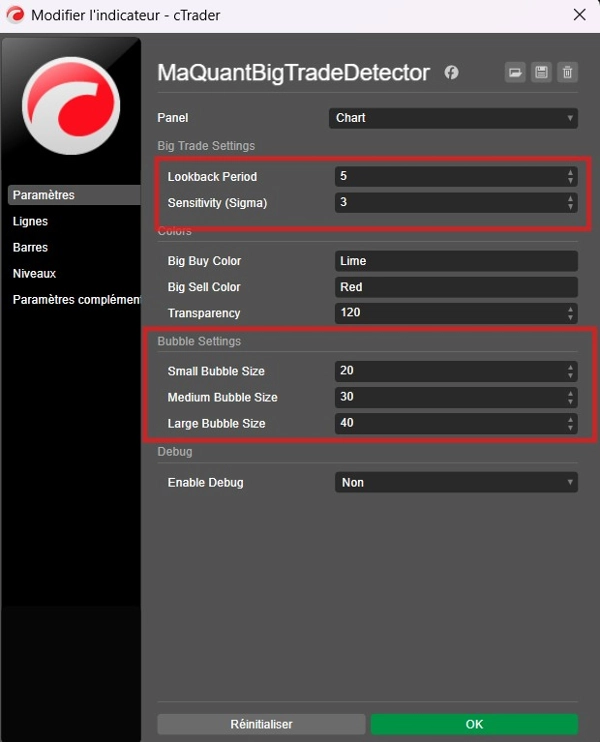
Task: Increase Sensitivity (Sigma) with up arrow
Action: 570,198
